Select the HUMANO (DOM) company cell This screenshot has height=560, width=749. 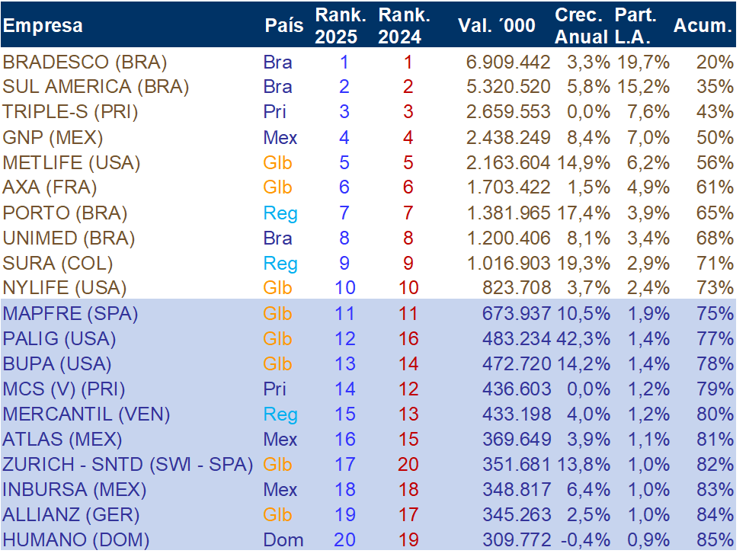pyautogui.click(x=76, y=540)
